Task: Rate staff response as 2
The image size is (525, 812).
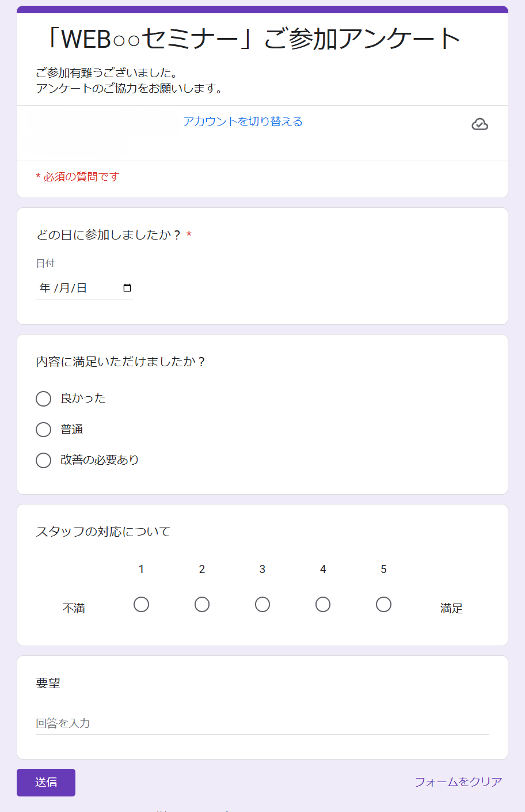Action: (202, 604)
